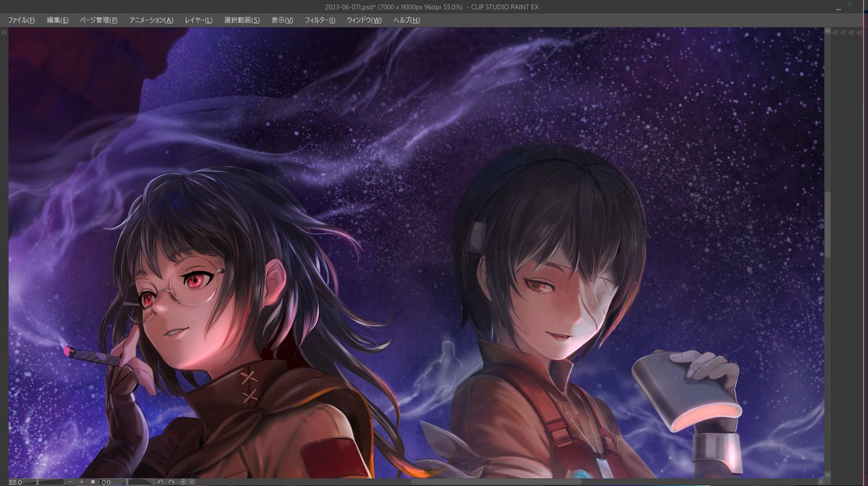Click the horizontal scrollbar left arrow
The image size is (868, 486).
[x=192, y=482]
